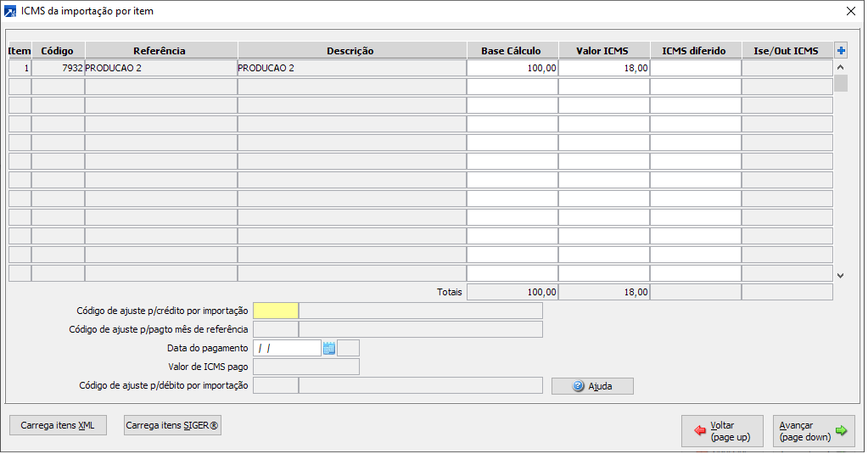This screenshot has height=454, width=868.
Task: Click the blue plus add-row icon
Action: (x=841, y=51)
